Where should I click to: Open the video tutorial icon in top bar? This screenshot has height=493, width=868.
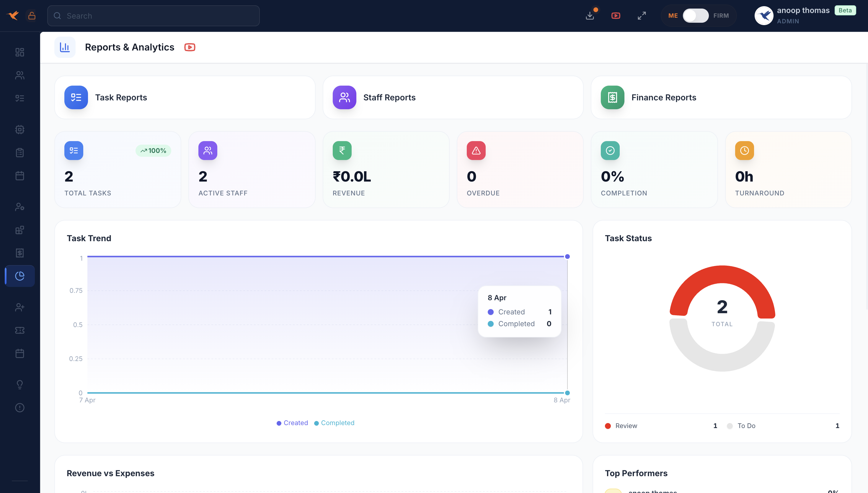click(616, 16)
